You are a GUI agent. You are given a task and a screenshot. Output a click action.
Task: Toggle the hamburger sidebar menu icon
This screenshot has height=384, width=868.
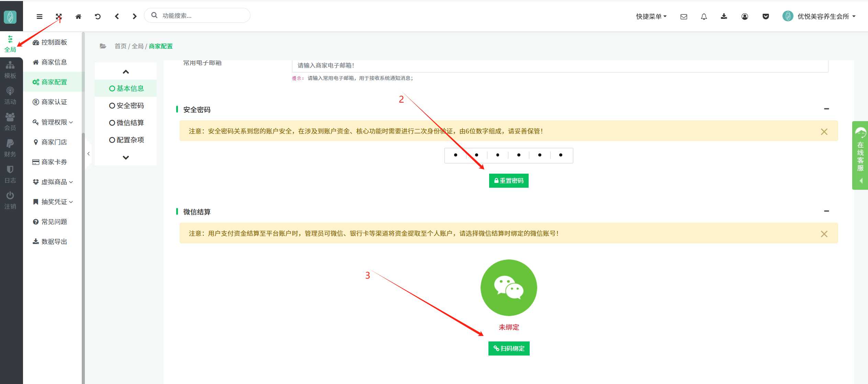pyautogui.click(x=40, y=16)
